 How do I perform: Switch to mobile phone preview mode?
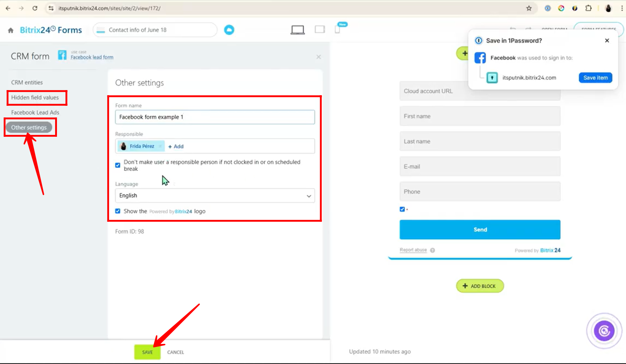(338, 30)
